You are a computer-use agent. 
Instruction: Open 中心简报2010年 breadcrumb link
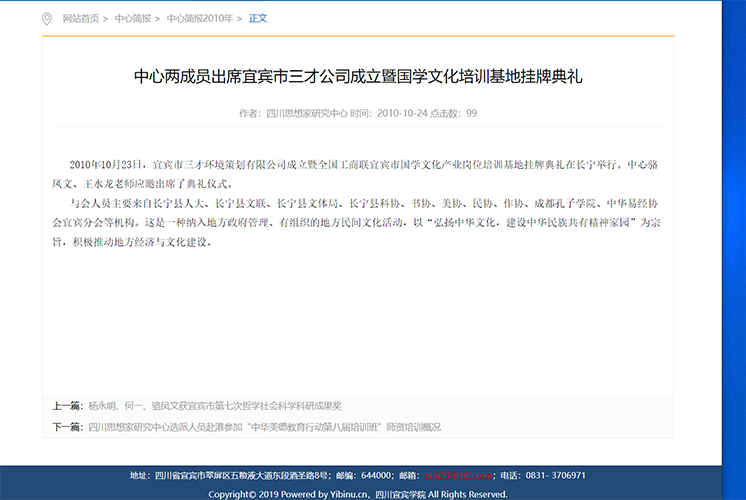point(200,19)
